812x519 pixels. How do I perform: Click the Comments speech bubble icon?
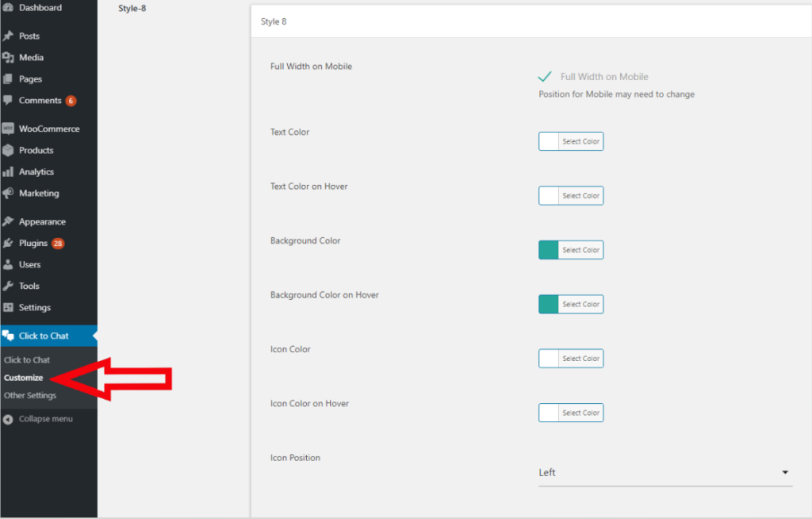[8, 101]
